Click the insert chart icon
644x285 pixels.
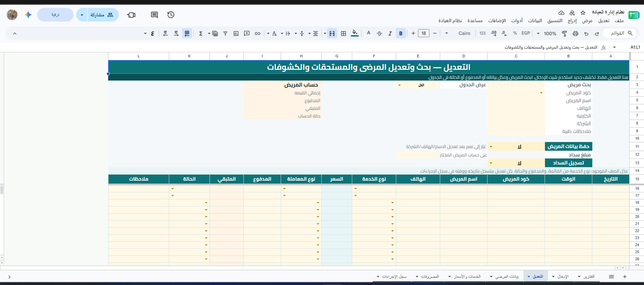pyautogui.click(x=236, y=33)
